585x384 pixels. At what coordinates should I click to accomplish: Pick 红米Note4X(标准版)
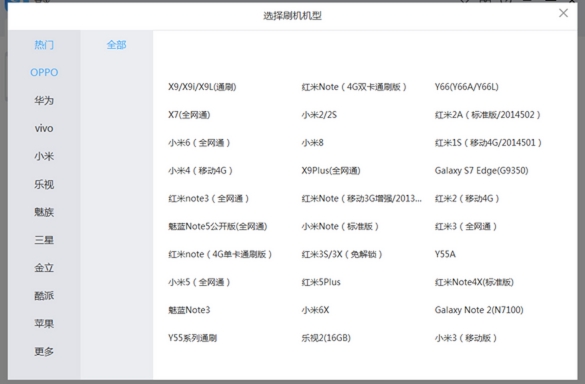(474, 282)
